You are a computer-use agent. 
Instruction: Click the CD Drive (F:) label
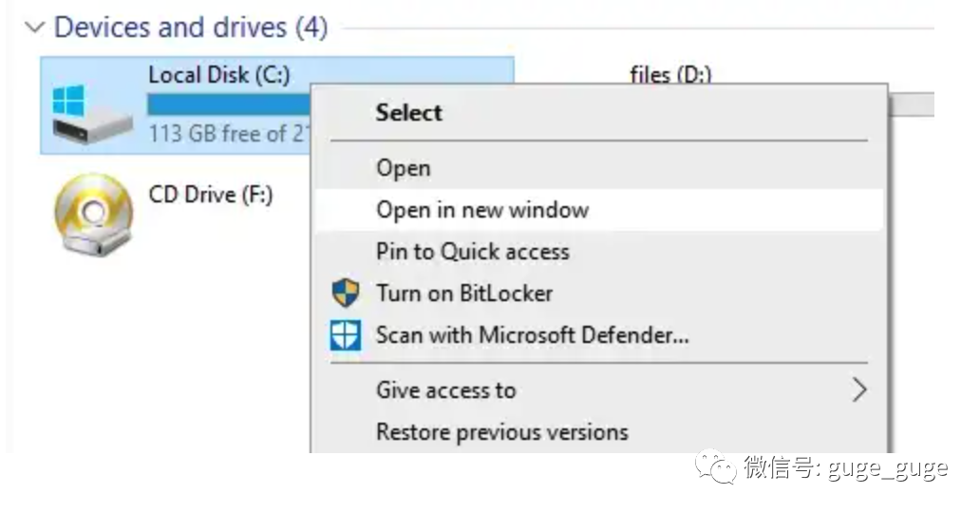coord(211,195)
